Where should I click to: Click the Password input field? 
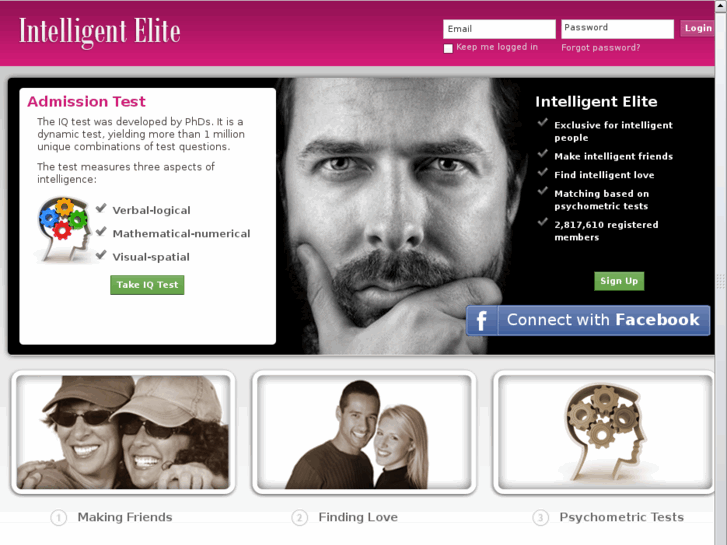(618, 29)
